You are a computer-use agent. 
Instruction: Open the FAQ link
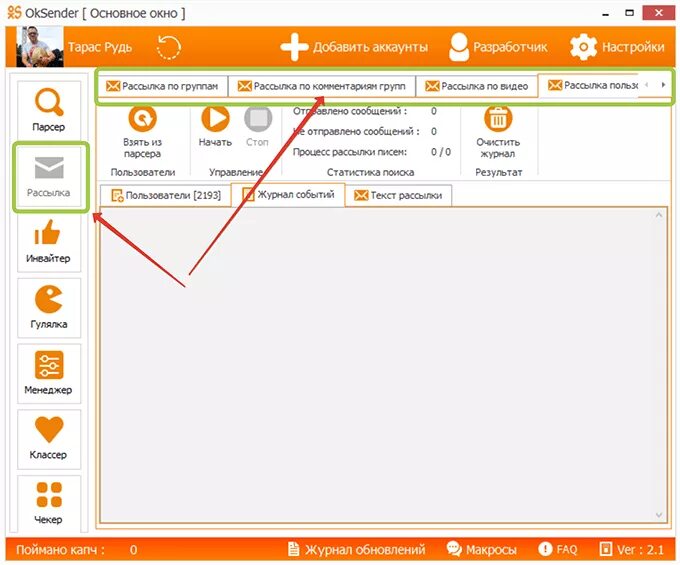coord(558,549)
